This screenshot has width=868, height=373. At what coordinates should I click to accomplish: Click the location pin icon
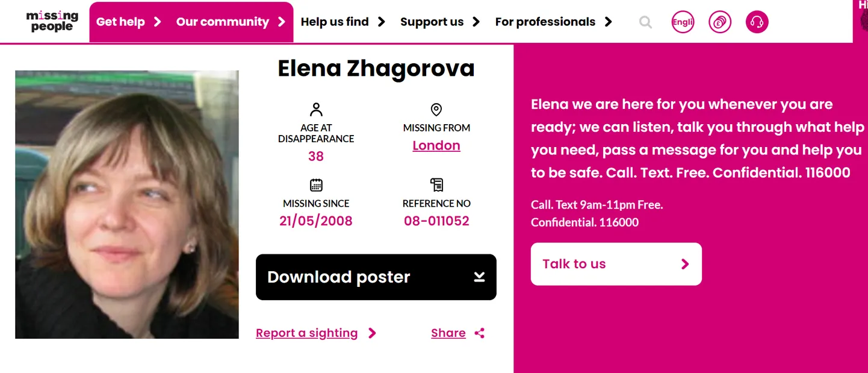click(436, 110)
